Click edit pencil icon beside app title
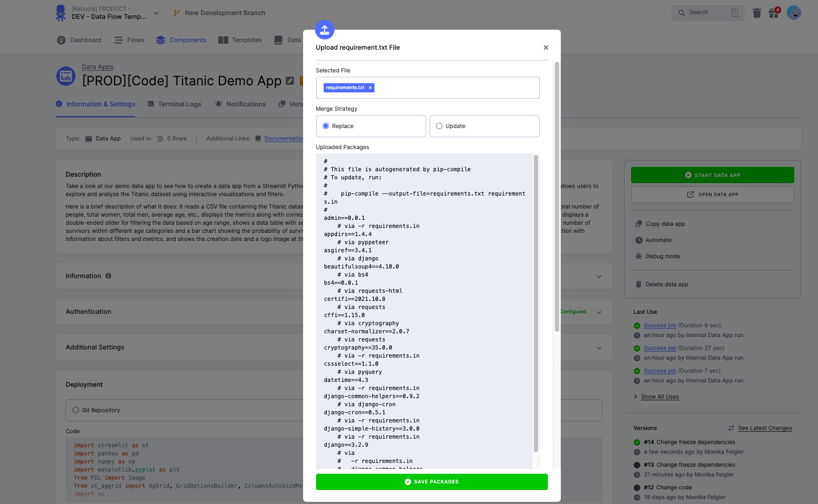This screenshot has height=504, width=818. click(x=290, y=81)
